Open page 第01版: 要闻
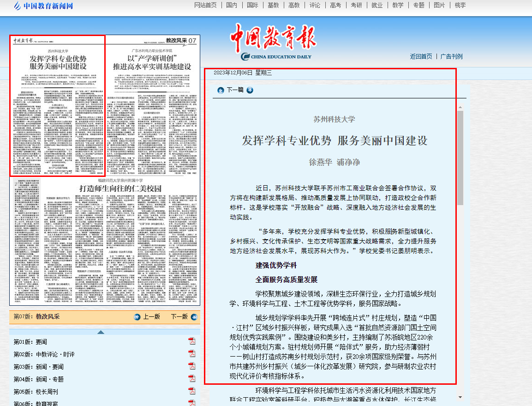Image resolution: width=532 pixels, height=406 pixels. click(30, 342)
